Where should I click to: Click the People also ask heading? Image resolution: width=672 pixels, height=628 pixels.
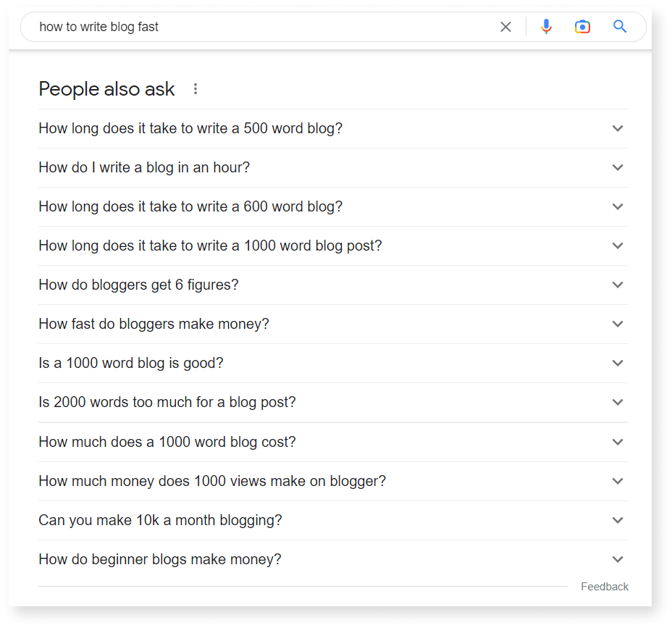pos(106,88)
